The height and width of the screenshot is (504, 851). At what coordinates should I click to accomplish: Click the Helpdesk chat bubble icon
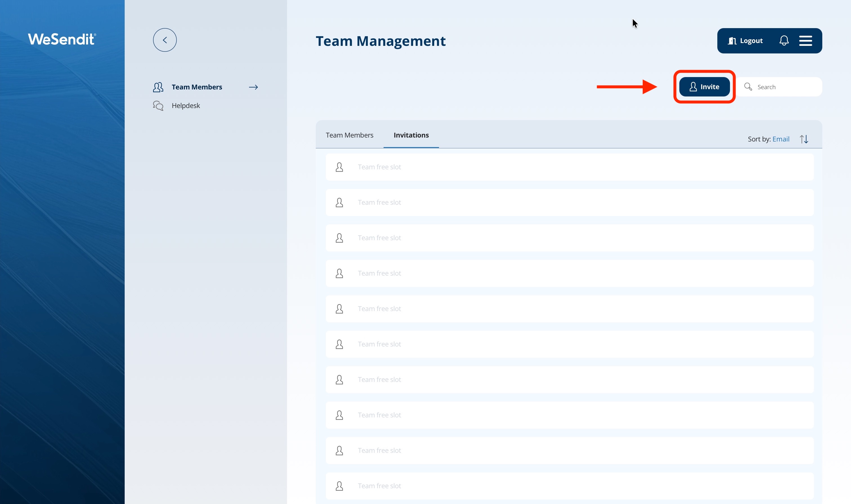[x=158, y=106]
